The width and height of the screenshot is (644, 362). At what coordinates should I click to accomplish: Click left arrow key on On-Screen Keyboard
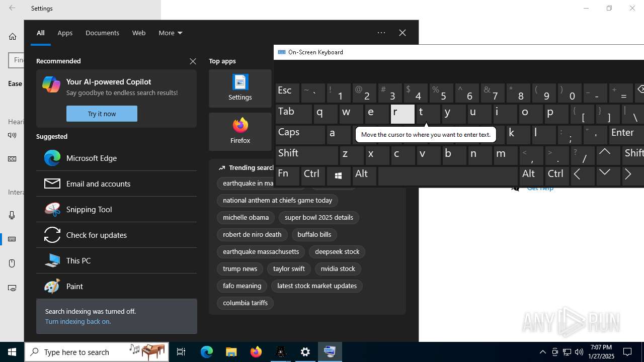[583, 176]
